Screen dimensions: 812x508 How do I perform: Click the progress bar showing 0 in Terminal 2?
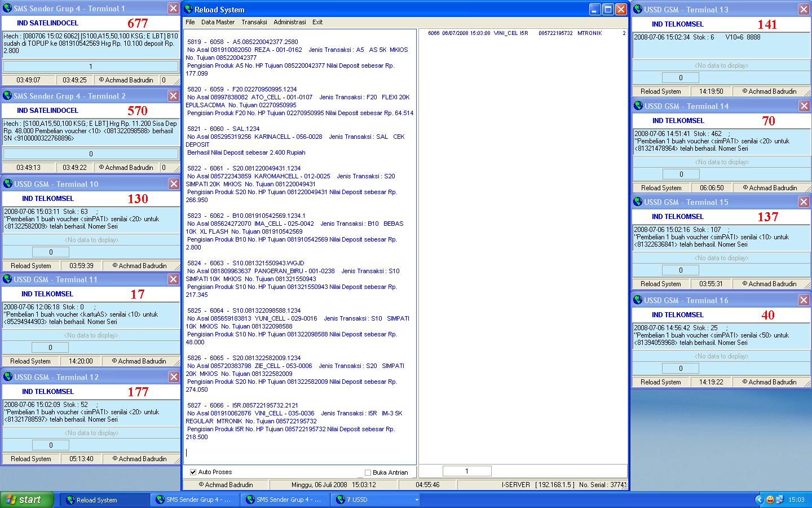click(x=91, y=154)
